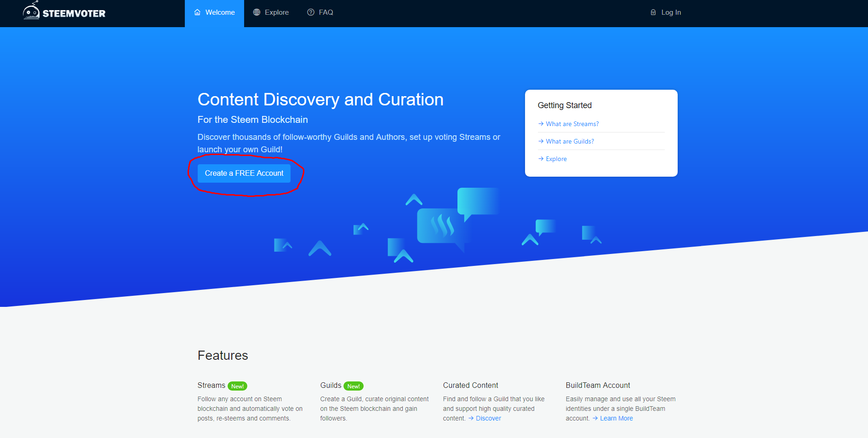Click the Steemvoter robot logo
Viewport: 868px width, 438px height.
coord(31,10)
